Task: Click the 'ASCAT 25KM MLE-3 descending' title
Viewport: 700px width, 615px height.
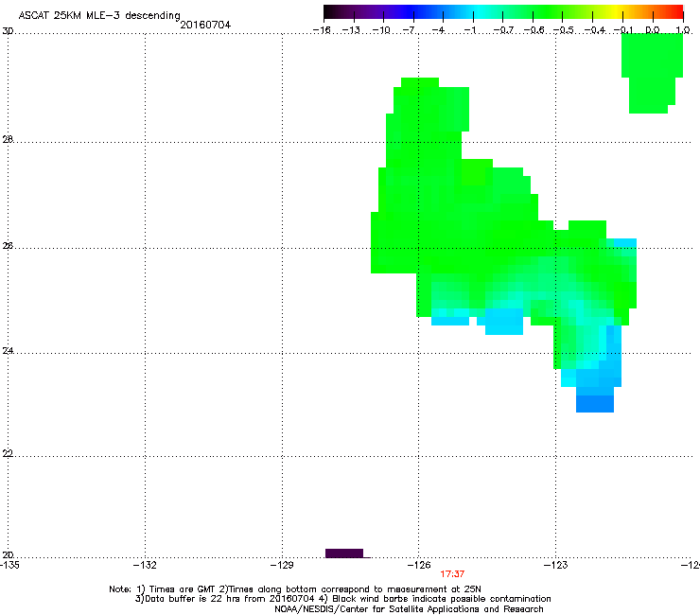Action: click(x=99, y=15)
